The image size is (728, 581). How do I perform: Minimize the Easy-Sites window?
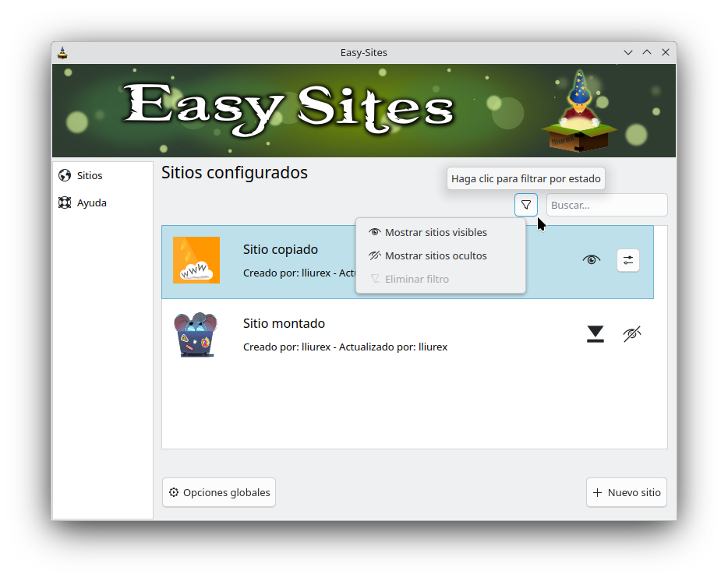click(628, 53)
